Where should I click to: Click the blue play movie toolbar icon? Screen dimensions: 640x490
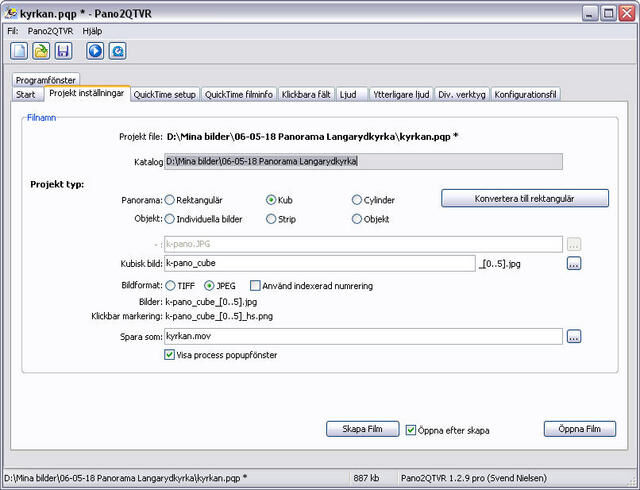[95, 51]
